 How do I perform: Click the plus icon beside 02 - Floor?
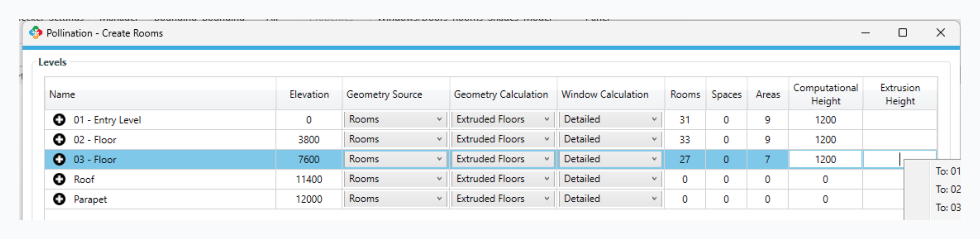coord(59,140)
